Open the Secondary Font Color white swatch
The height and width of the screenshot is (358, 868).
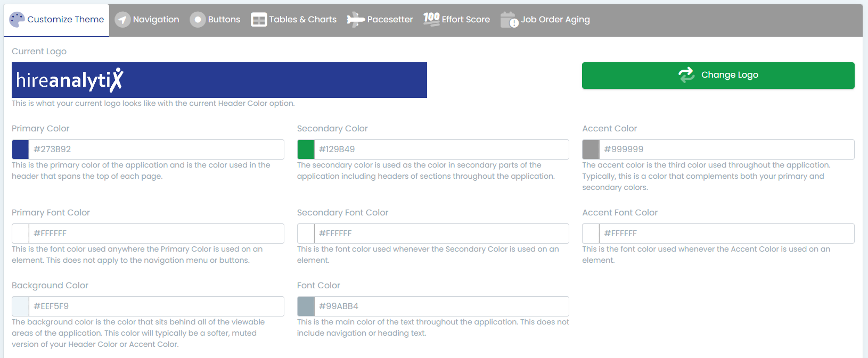[x=306, y=234]
